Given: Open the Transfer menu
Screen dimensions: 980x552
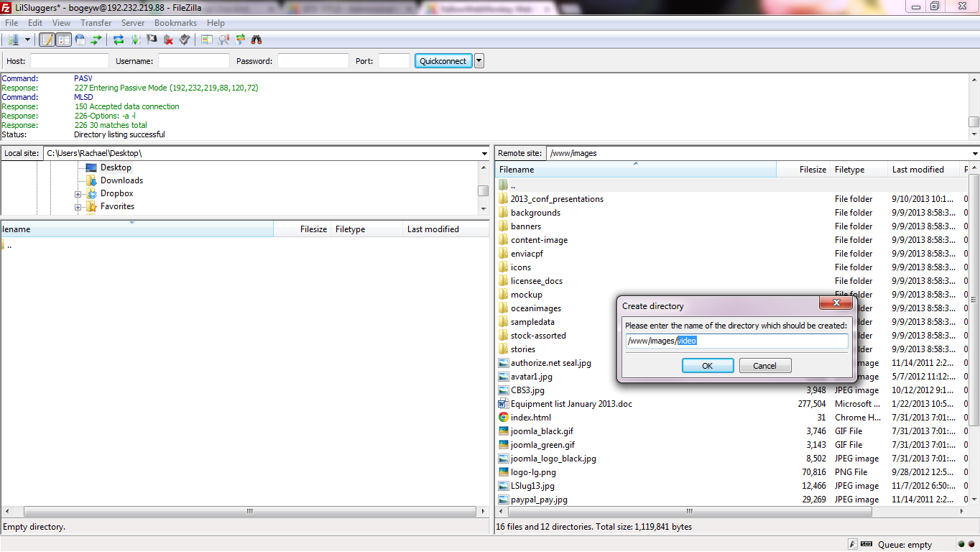Looking at the screenshot, I should [x=96, y=23].
